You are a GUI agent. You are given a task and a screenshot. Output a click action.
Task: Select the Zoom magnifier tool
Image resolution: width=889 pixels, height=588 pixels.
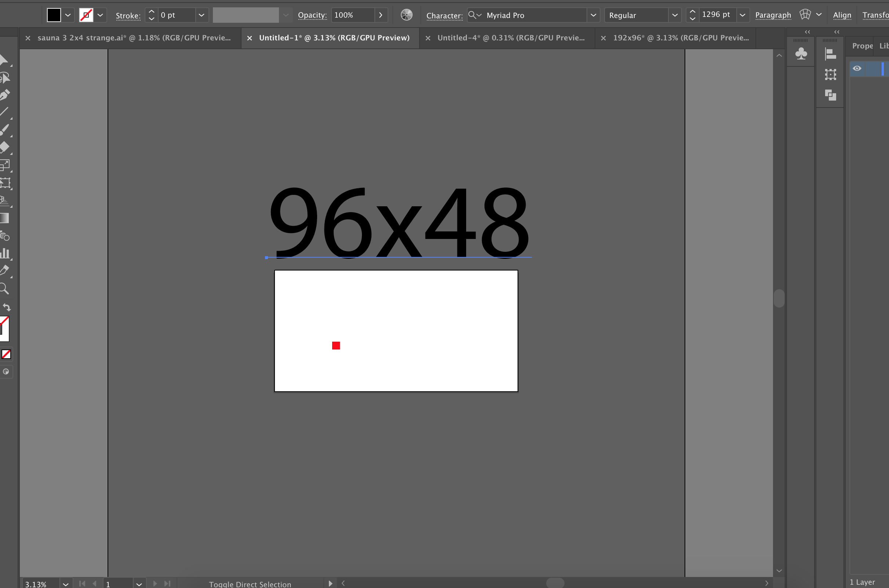[4, 288]
